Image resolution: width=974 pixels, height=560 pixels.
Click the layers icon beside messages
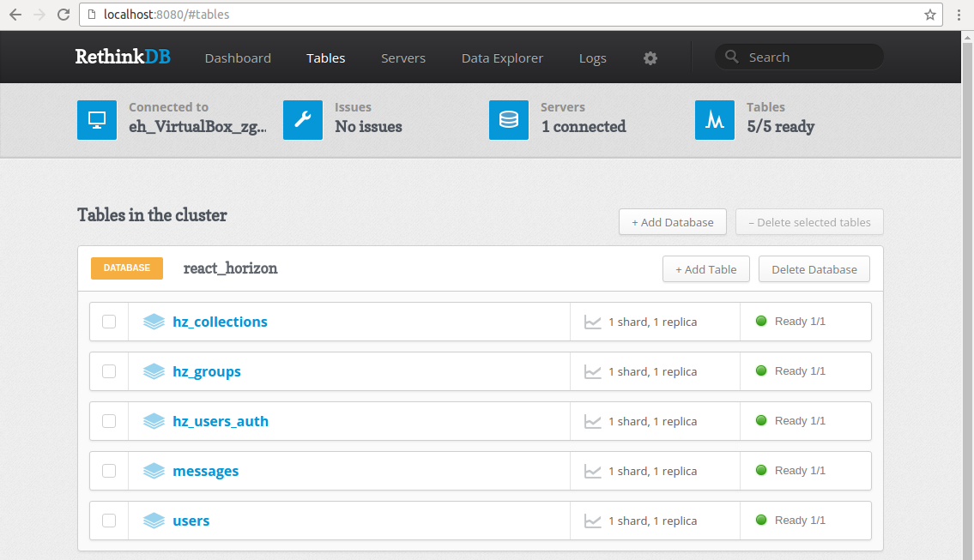coord(154,471)
